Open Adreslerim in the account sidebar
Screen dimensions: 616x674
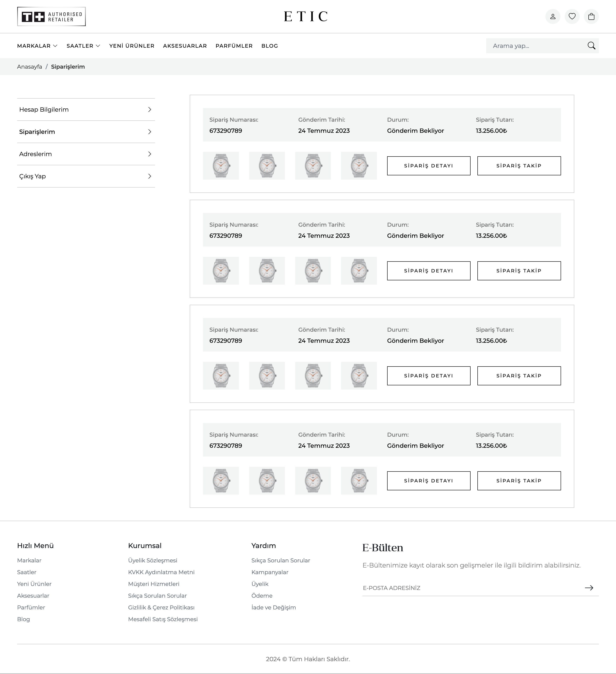click(36, 154)
